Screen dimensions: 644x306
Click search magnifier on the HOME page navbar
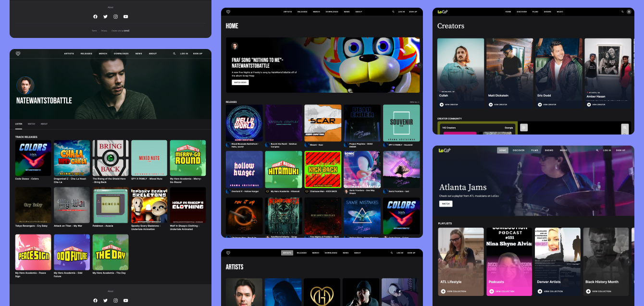[x=393, y=12]
